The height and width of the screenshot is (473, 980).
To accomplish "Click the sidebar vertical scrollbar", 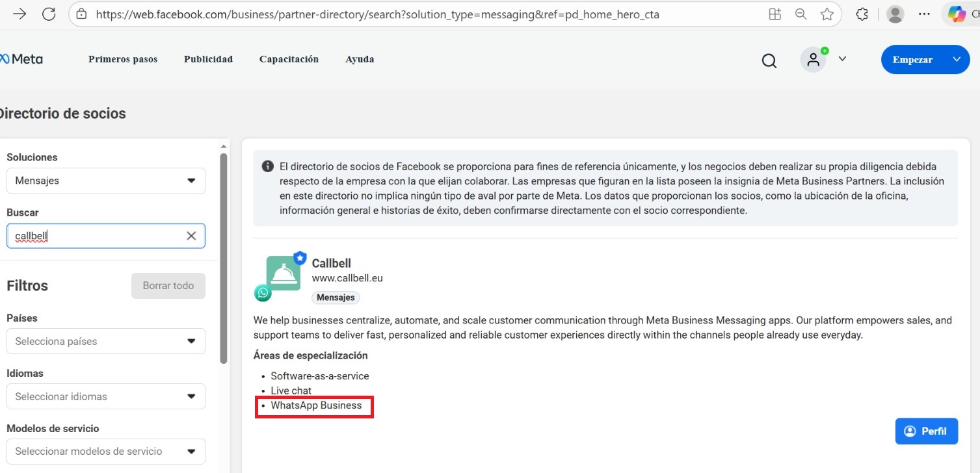I will pos(224,260).
